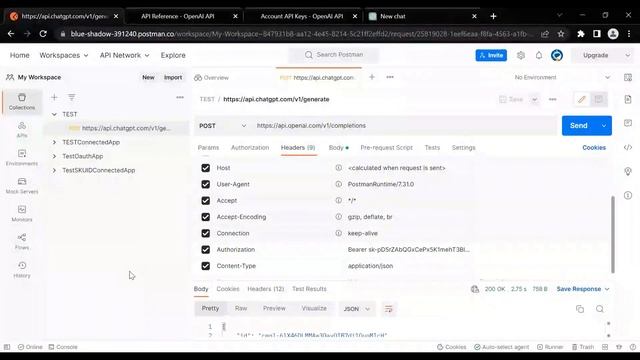Switch to the Authorization tab

tap(250, 148)
